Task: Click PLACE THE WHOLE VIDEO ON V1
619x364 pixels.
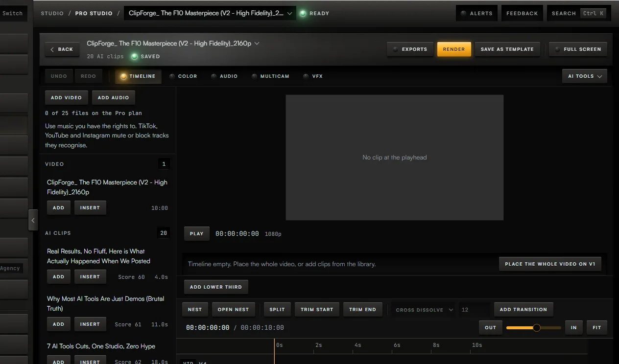Action: [x=550, y=264]
